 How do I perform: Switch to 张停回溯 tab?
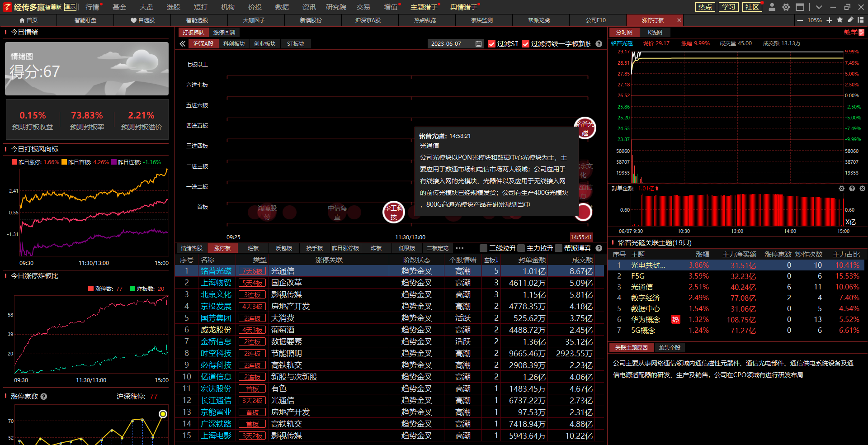click(224, 33)
